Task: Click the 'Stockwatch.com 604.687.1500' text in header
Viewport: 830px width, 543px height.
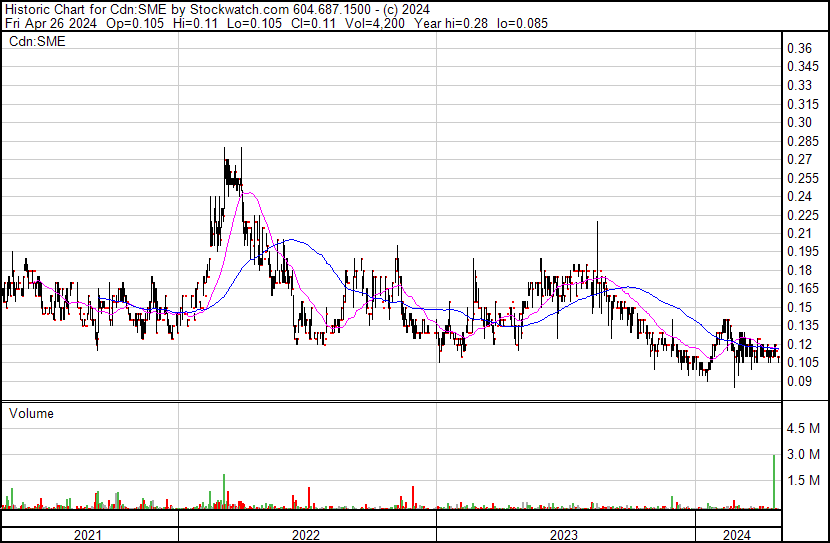Action: [x=280, y=10]
